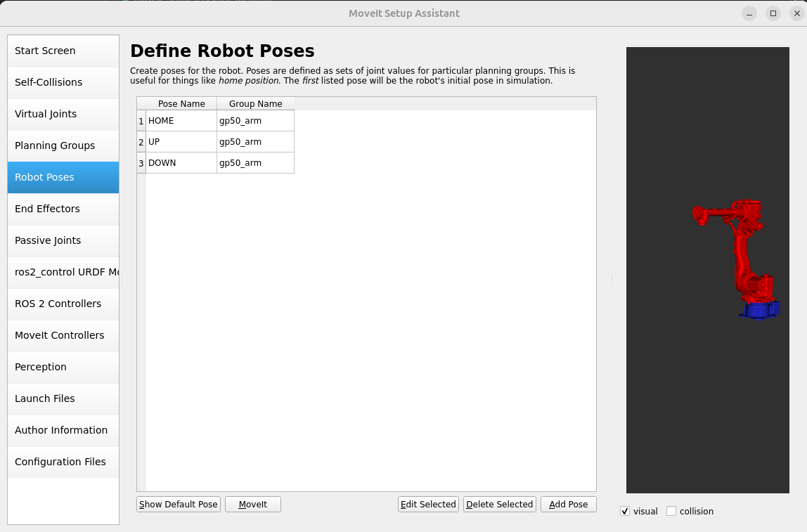The width and height of the screenshot is (807, 532).
Task: Select Virtual Joints in the sidebar
Action: 63,115
